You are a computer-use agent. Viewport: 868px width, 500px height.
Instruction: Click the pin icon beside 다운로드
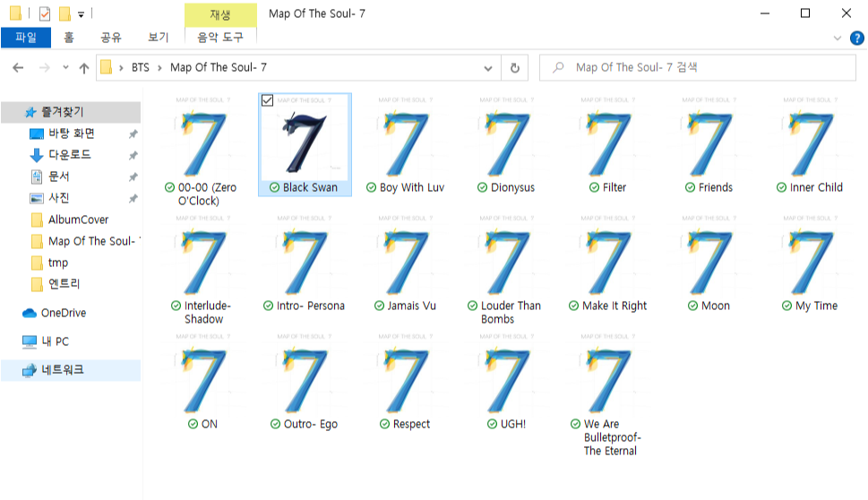(x=133, y=156)
